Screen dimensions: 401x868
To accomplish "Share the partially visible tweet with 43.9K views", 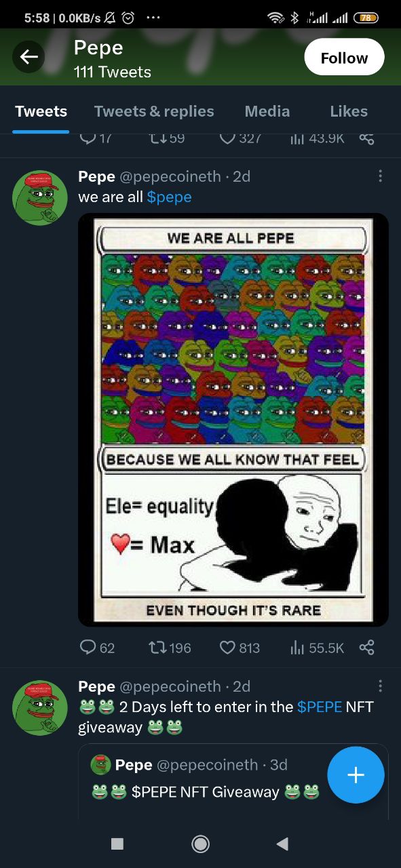I will click(x=366, y=138).
